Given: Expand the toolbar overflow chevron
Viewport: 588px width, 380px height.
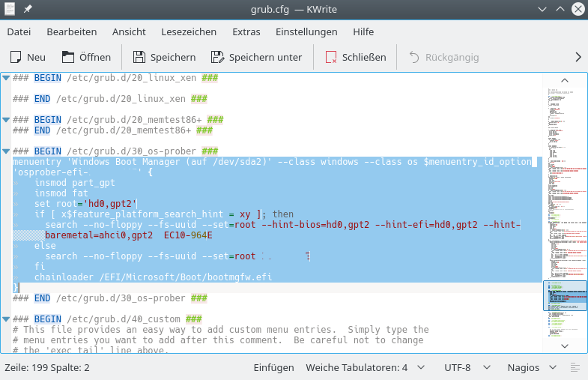Looking at the screenshot, I should [578, 57].
